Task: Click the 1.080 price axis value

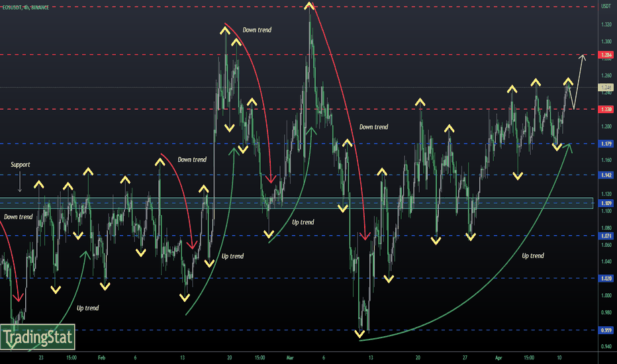Action: click(606, 228)
